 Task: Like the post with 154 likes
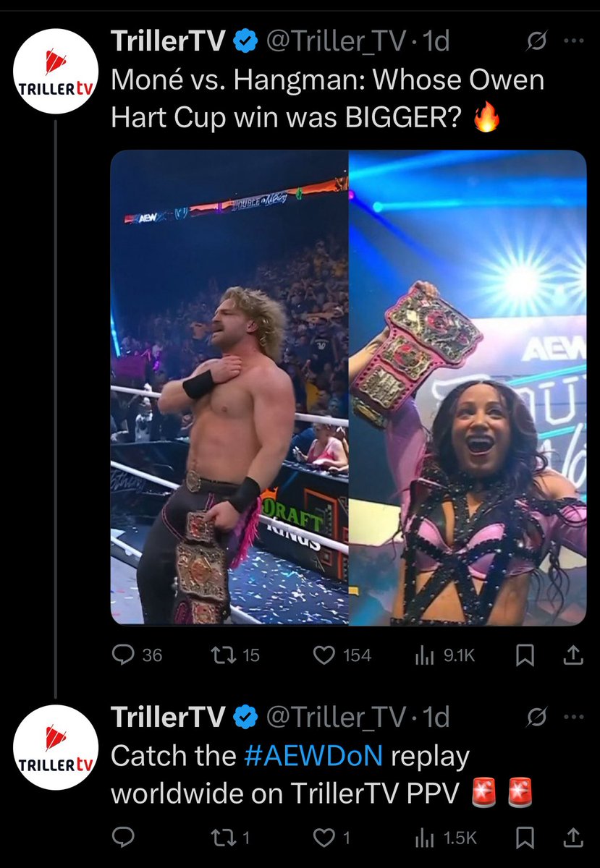[x=342, y=655]
